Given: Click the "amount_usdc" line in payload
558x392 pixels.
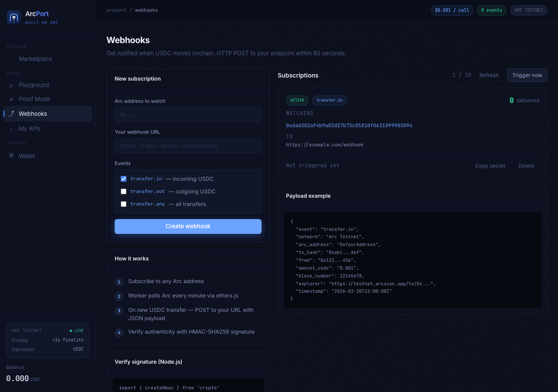Looking at the screenshot, I should pyautogui.click(x=327, y=268).
